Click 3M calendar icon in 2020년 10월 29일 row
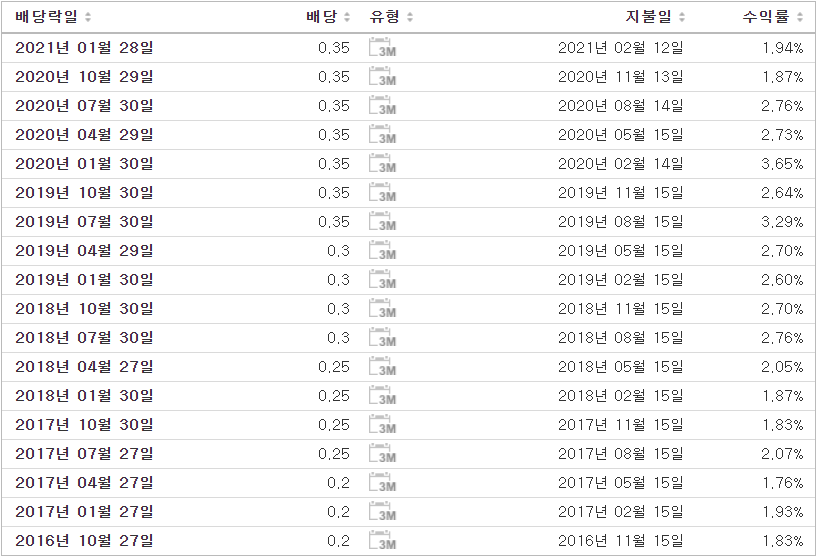820x558 pixels. pos(382,77)
